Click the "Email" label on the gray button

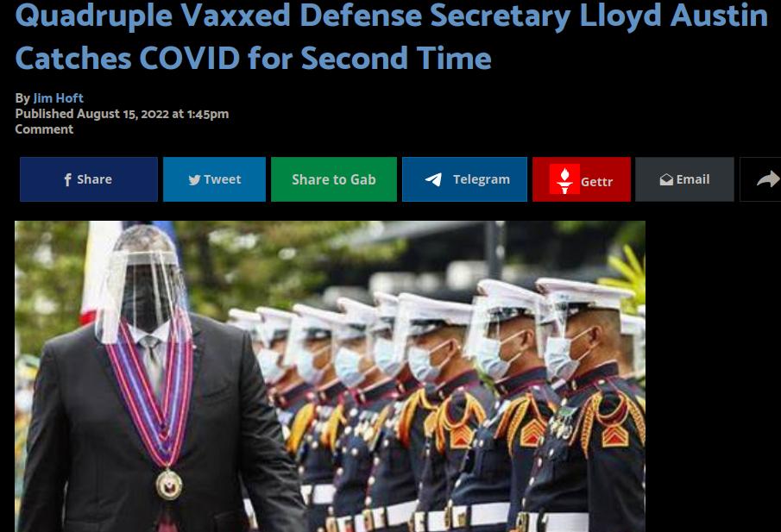coord(693,179)
